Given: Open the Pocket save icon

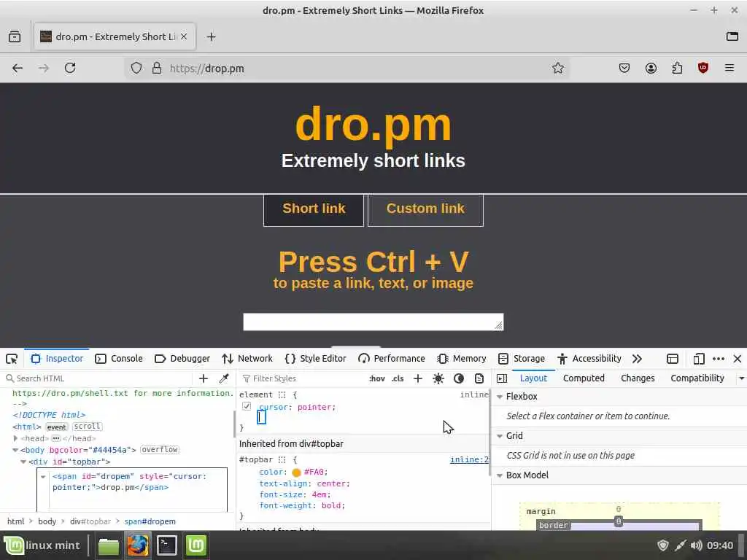Looking at the screenshot, I should tap(624, 68).
